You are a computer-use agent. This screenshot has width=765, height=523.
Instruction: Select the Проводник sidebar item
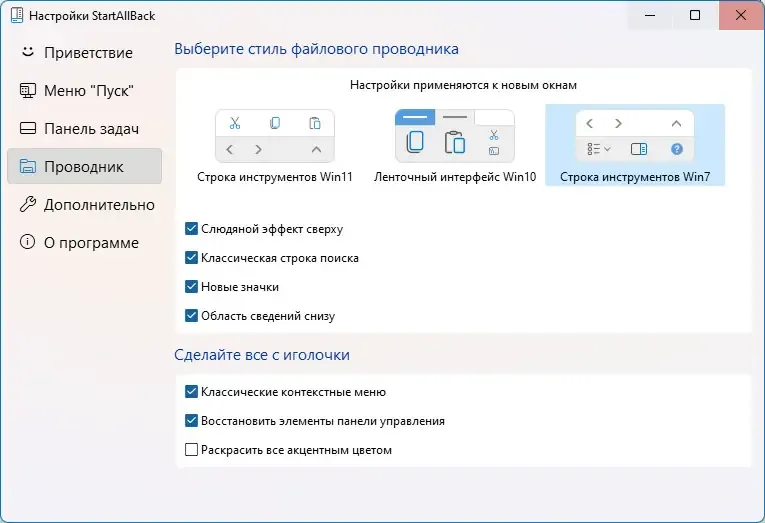[x=84, y=166]
